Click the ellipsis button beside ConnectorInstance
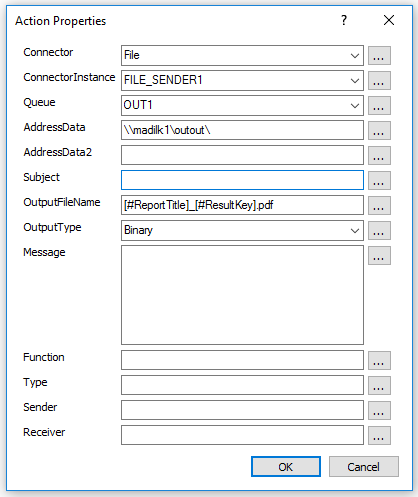 [379, 81]
